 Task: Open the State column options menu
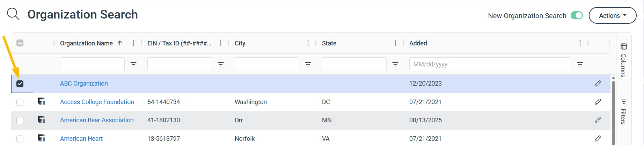point(395,43)
